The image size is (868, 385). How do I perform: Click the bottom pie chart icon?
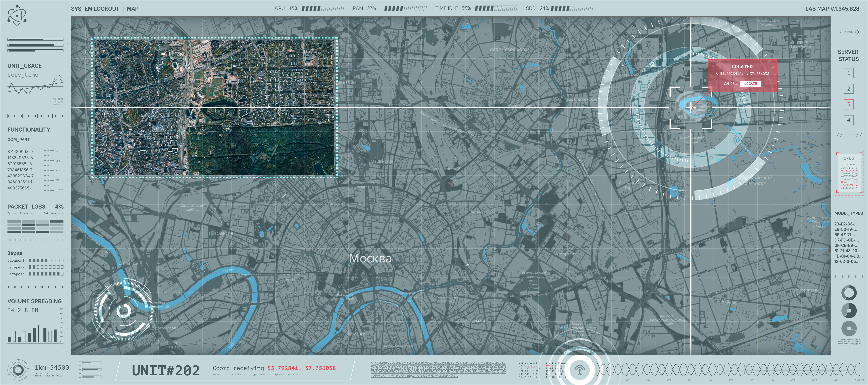(849, 328)
